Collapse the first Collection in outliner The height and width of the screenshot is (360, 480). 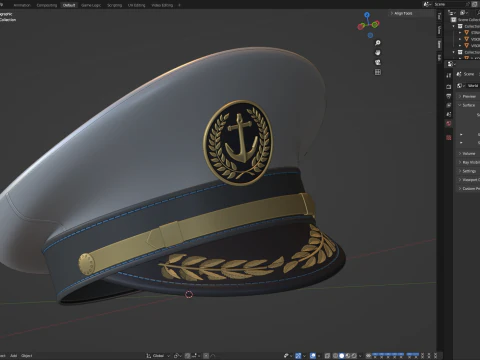click(454, 26)
